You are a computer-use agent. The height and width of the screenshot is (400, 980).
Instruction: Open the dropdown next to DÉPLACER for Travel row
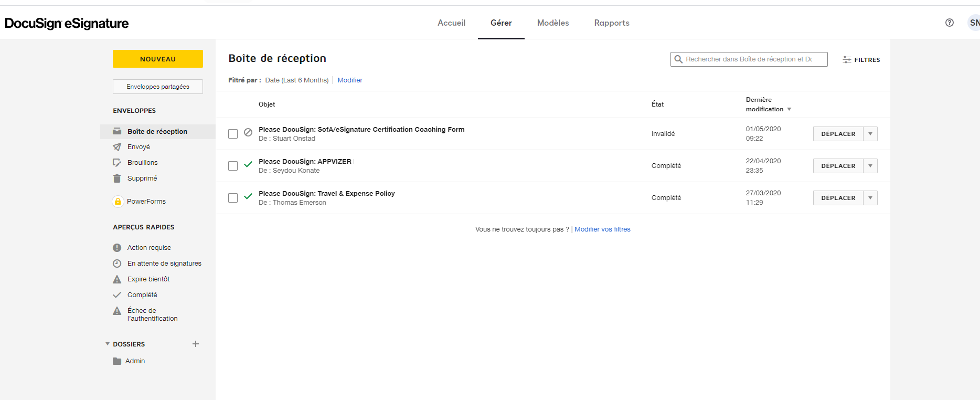coord(870,198)
